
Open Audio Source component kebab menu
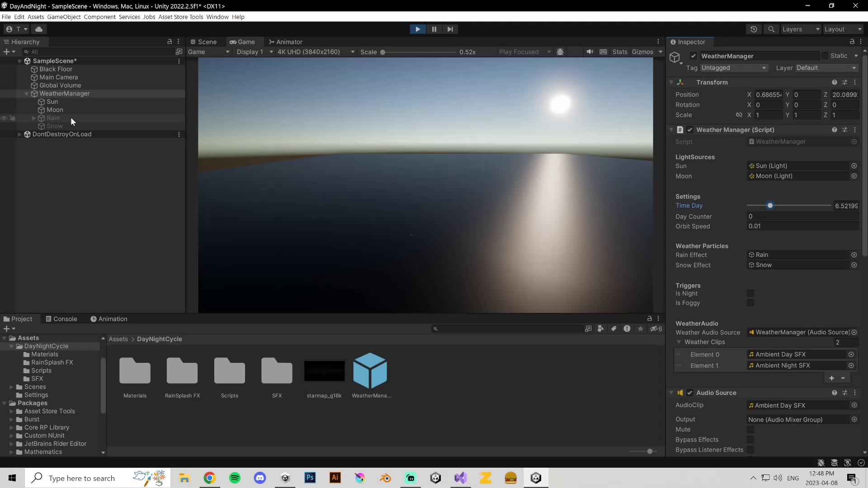[855, 393]
